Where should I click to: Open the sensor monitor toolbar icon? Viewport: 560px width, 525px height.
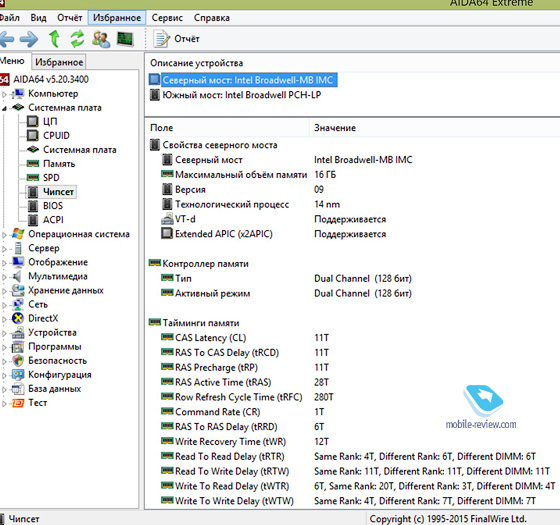[125, 39]
